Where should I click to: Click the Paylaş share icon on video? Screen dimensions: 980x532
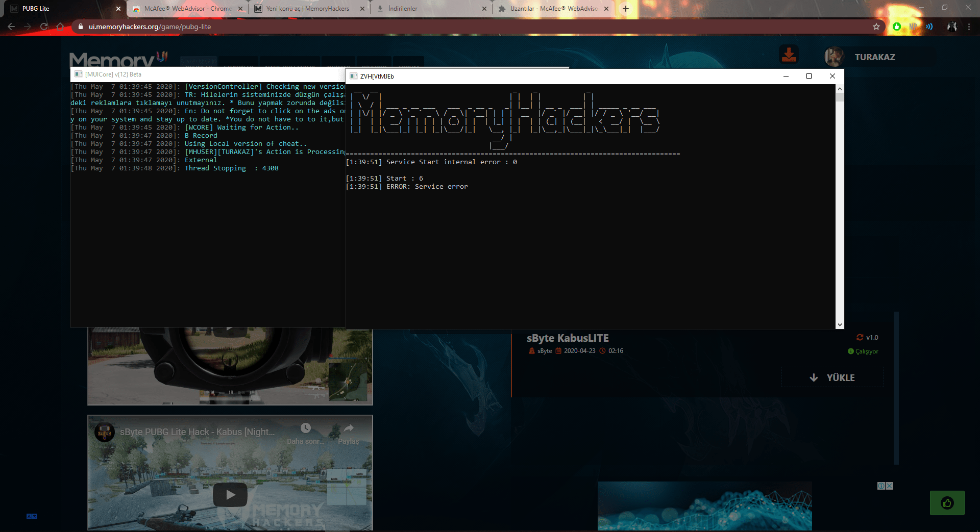click(x=349, y=428)
